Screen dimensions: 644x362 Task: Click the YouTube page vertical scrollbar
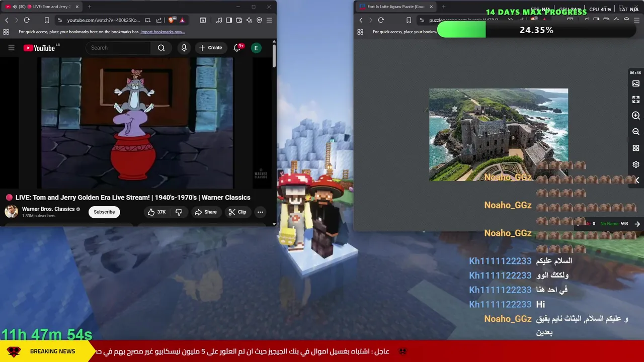point(274,56)
